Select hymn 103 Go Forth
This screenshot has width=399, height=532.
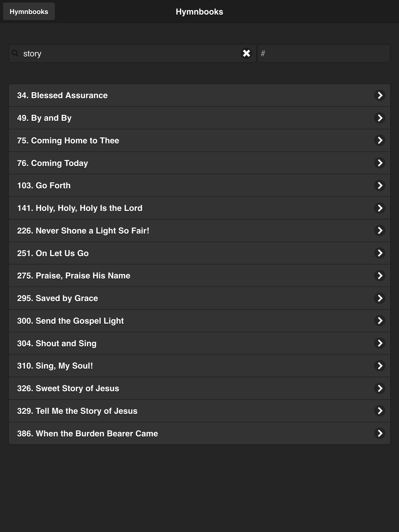coord(44,185)
